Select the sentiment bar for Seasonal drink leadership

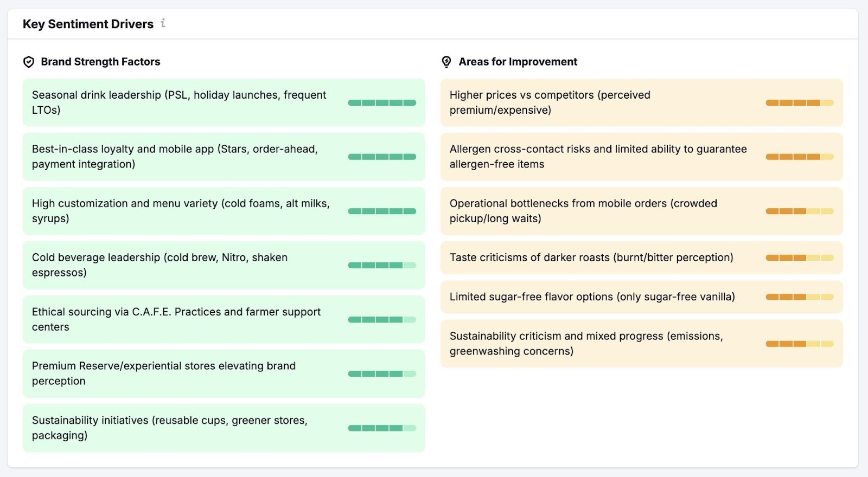(382, 102)
